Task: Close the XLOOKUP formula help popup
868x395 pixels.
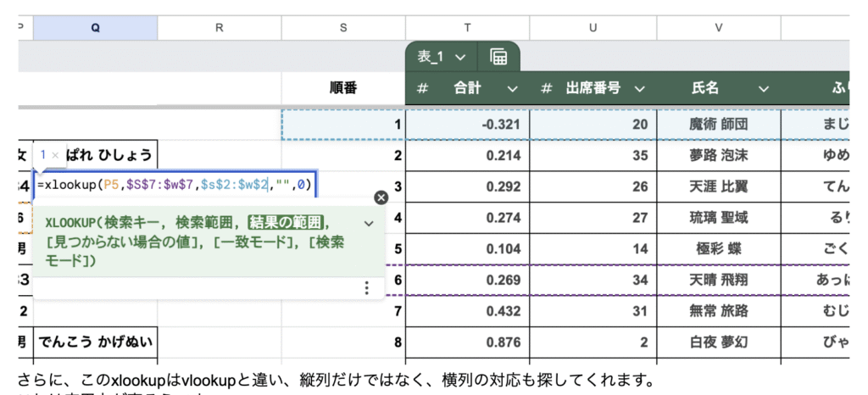Action: coord(381,197)
